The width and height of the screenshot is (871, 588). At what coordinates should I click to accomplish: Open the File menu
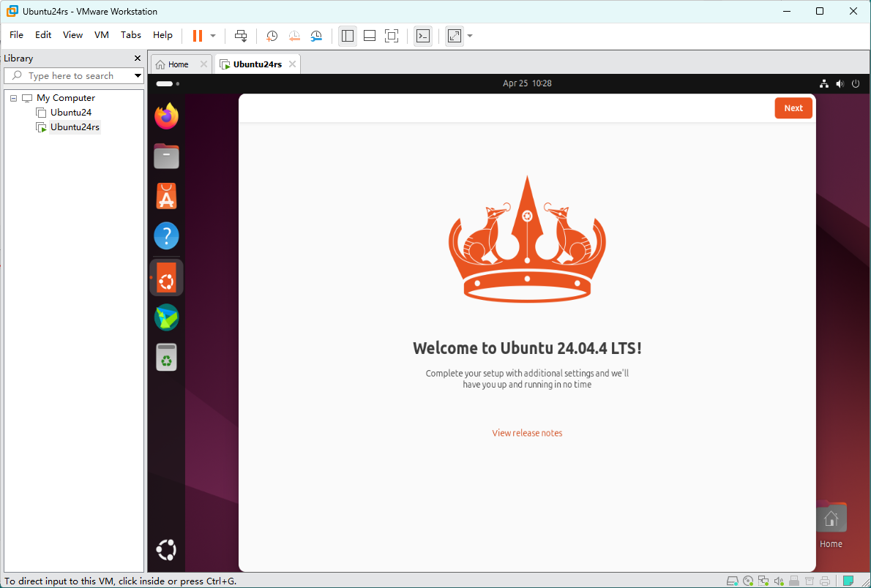(17, 35)
